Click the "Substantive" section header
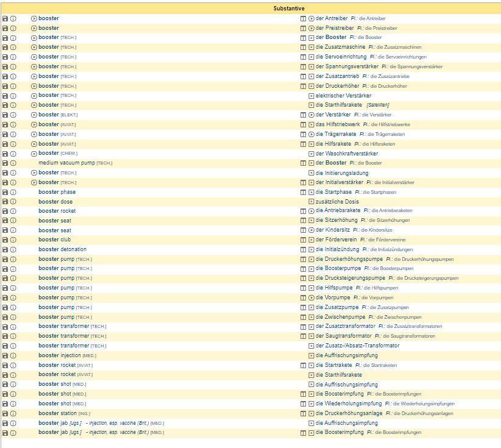Image resolution: width=501 pixels, height=448 pixels. 288,9
